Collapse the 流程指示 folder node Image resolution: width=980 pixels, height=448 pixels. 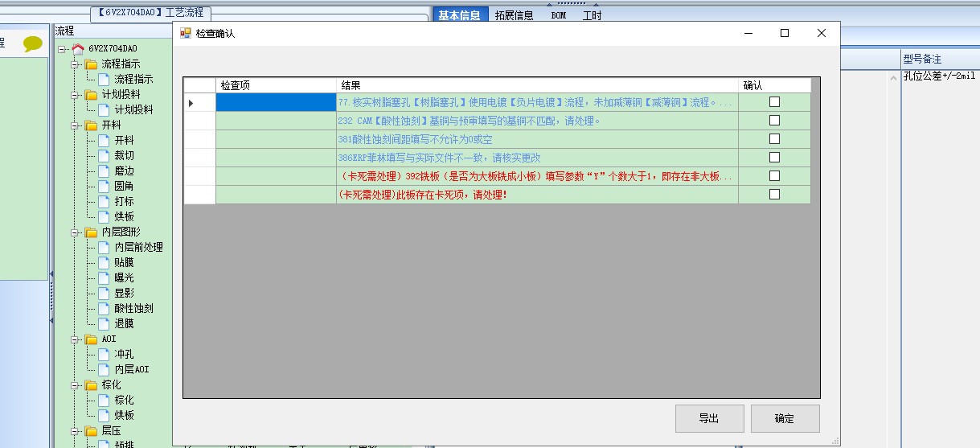[x=75, y=64]
